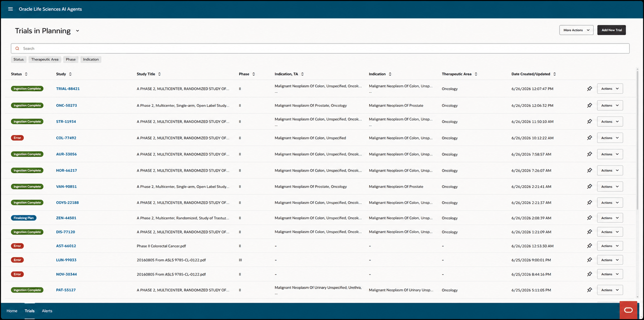Open Actions dropdown for AST-66012
Screen dimensions: 644x320
point(610,246)
